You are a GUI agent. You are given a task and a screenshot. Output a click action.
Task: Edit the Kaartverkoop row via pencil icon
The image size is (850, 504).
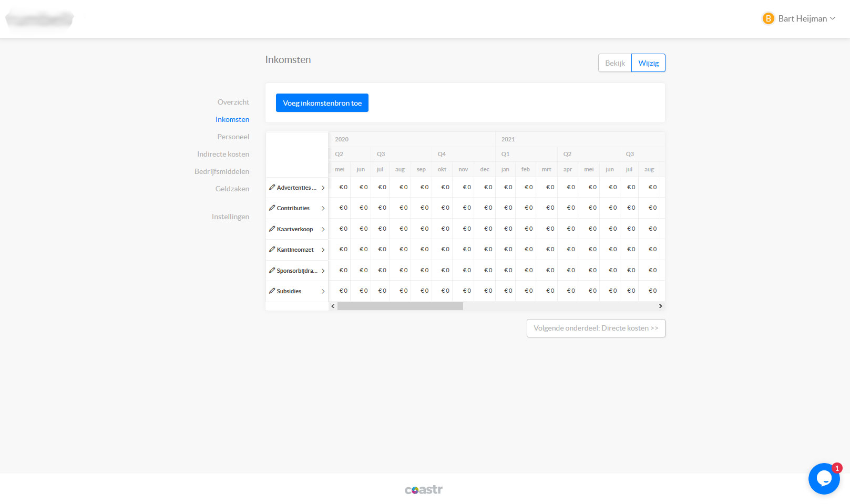click(272, 229)
